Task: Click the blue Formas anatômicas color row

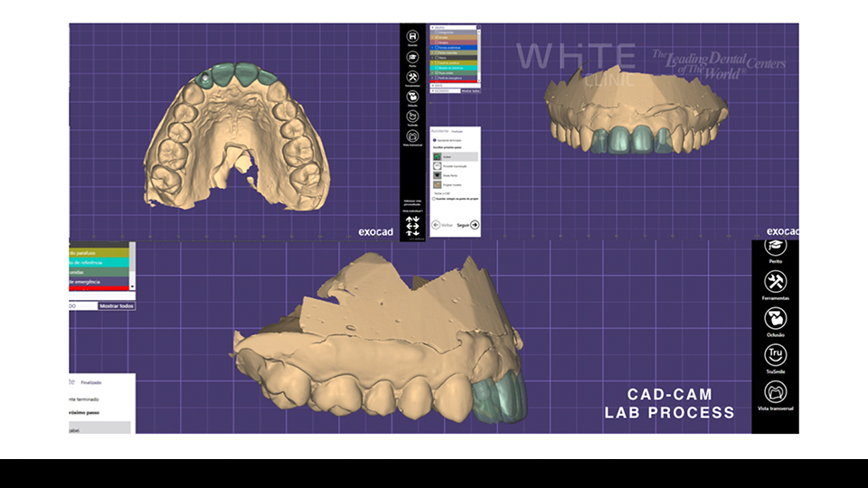Action: [x=457, y=48]
